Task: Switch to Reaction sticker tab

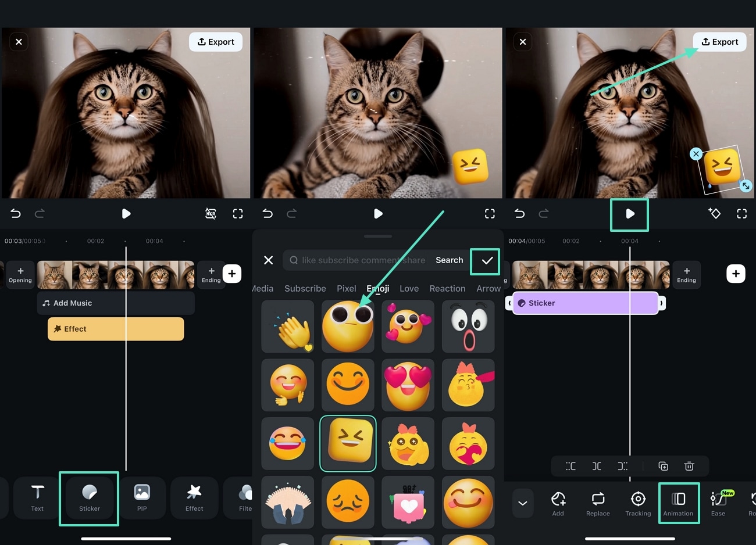Action: click(447, 289)
